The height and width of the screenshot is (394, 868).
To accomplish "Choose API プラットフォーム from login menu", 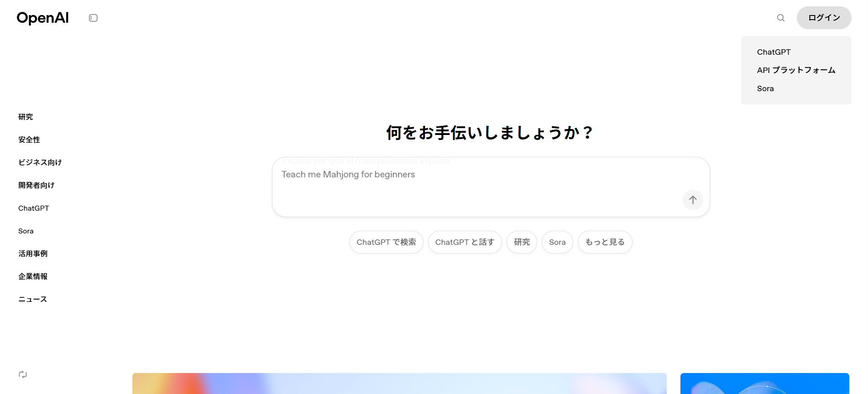I will tap(796, 70).
